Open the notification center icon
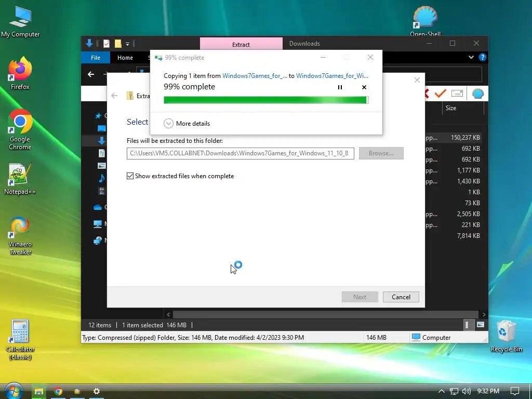 [515, 391]
